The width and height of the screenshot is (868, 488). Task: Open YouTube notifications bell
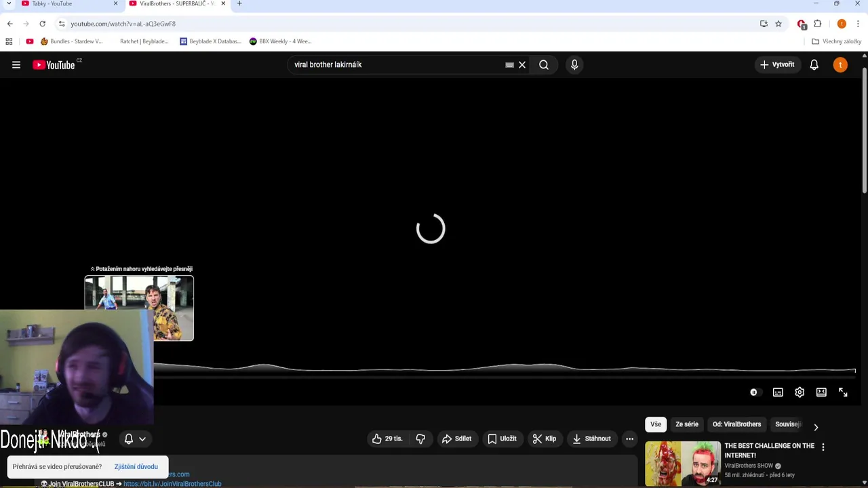[814, 64]
